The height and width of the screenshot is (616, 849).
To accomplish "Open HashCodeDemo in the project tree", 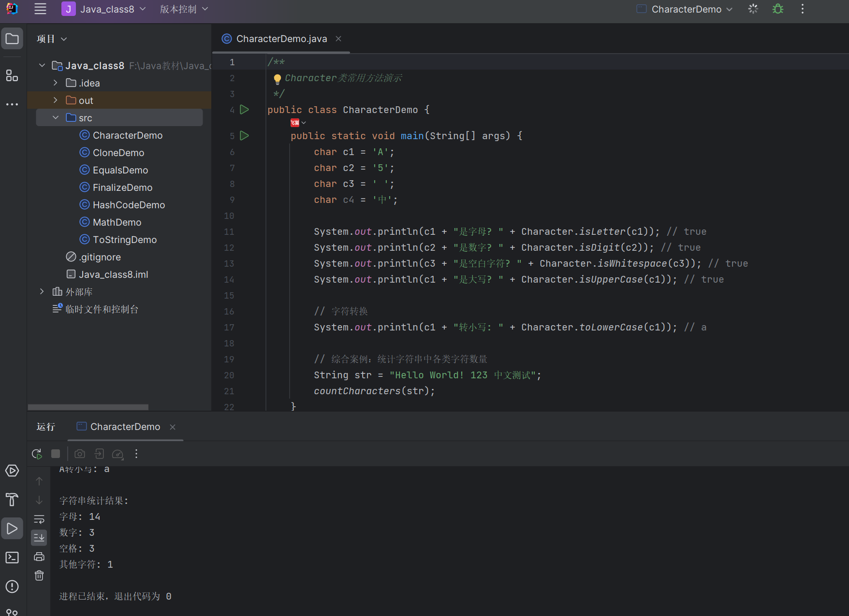I will 129,205.
